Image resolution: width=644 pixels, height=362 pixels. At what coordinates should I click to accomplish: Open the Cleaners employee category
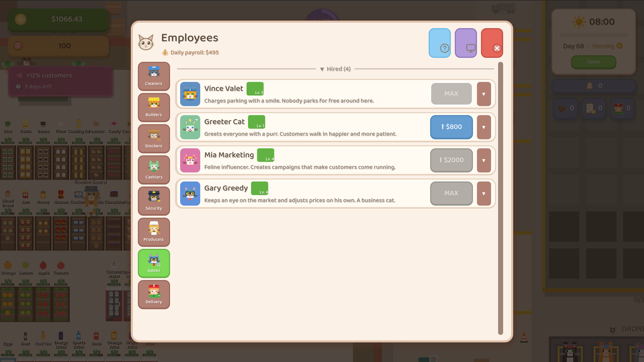[x=154, y=76]
